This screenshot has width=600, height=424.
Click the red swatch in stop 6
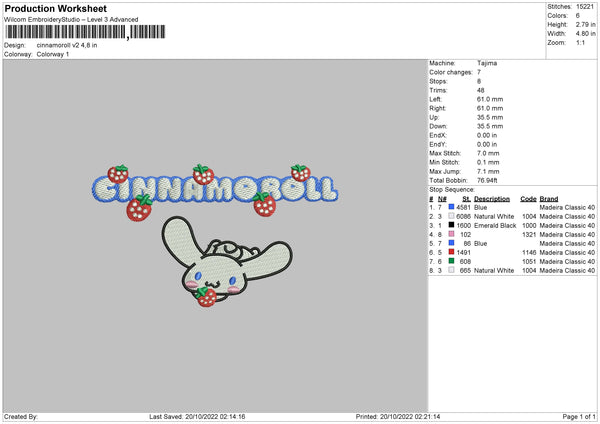pos(451,252)
